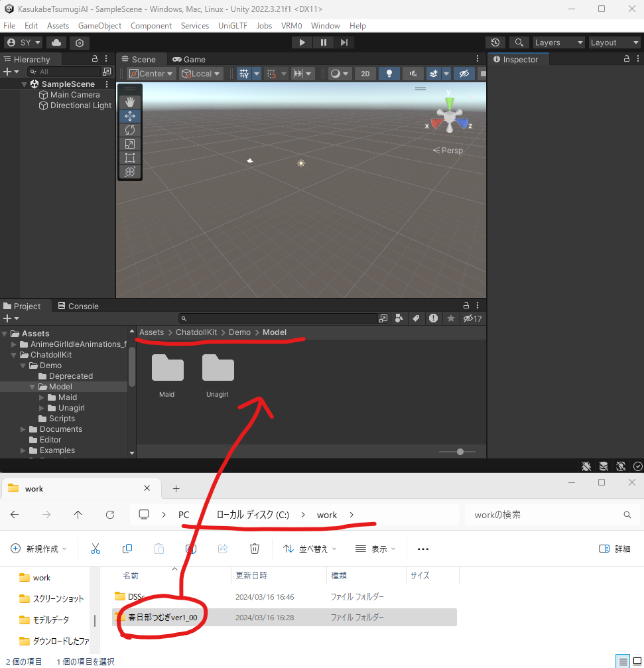Screen dimensions: 644x668
Task: Toggle Scene audio mute button
Action: coord(413,74)
